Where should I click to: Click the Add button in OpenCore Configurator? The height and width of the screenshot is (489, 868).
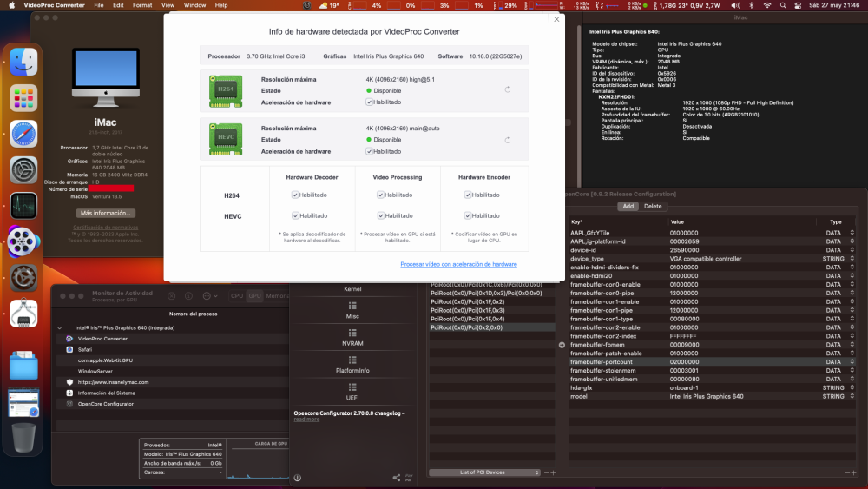[x=628, y=206]
